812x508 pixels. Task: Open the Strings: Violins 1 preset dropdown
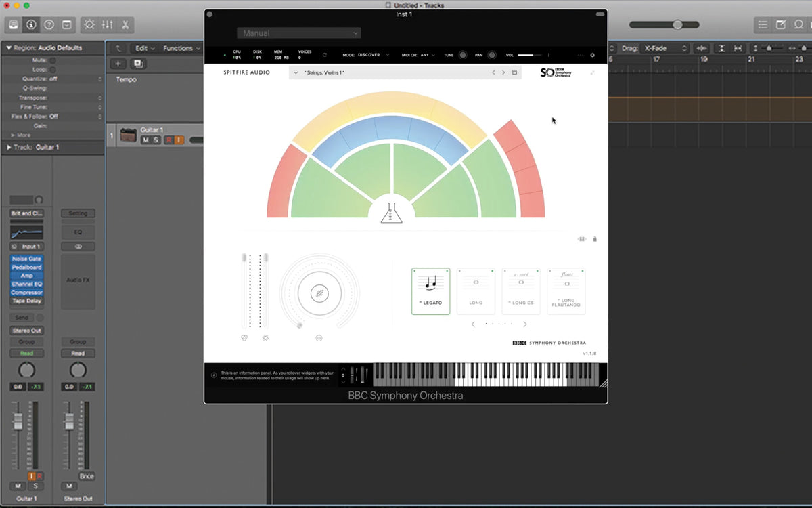tap(296, 72)
